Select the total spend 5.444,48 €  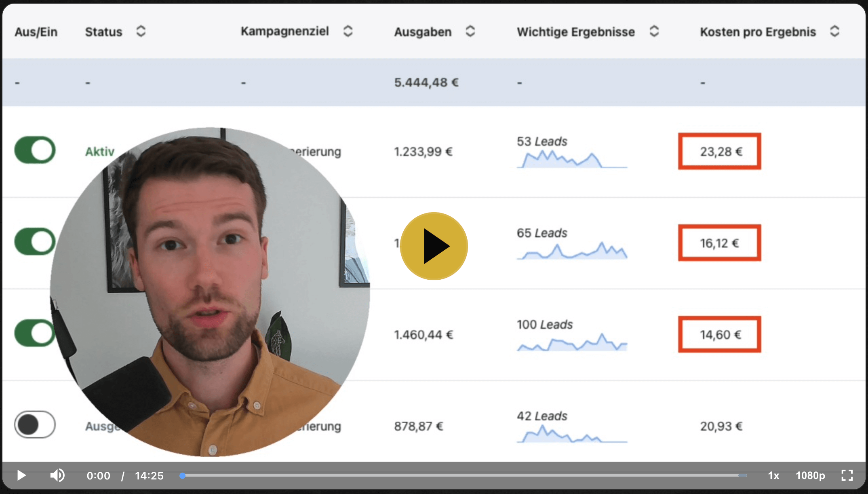click(426, 82)
